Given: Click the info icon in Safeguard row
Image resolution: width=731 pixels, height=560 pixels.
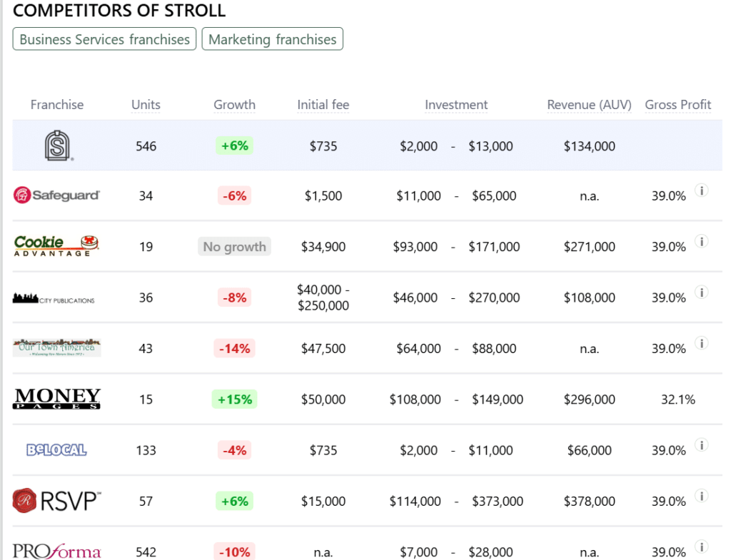Looking at the screenshot, I should [x=702, y=190].
